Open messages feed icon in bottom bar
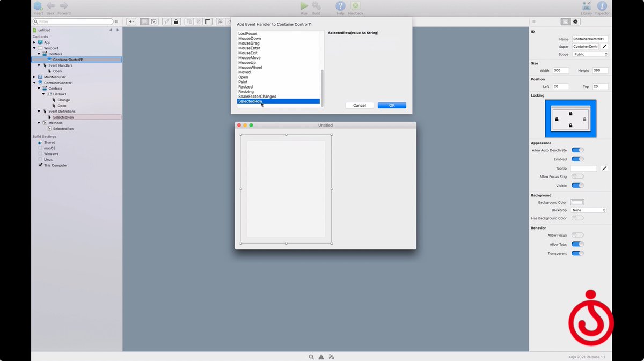Screen dimensions: 644x361 pos(331,357)
